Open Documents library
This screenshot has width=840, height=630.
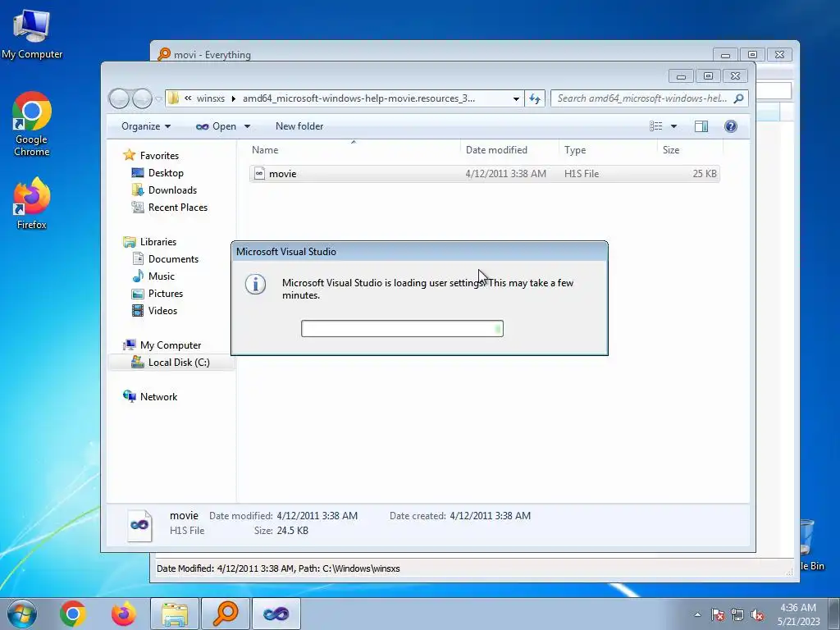173,258
